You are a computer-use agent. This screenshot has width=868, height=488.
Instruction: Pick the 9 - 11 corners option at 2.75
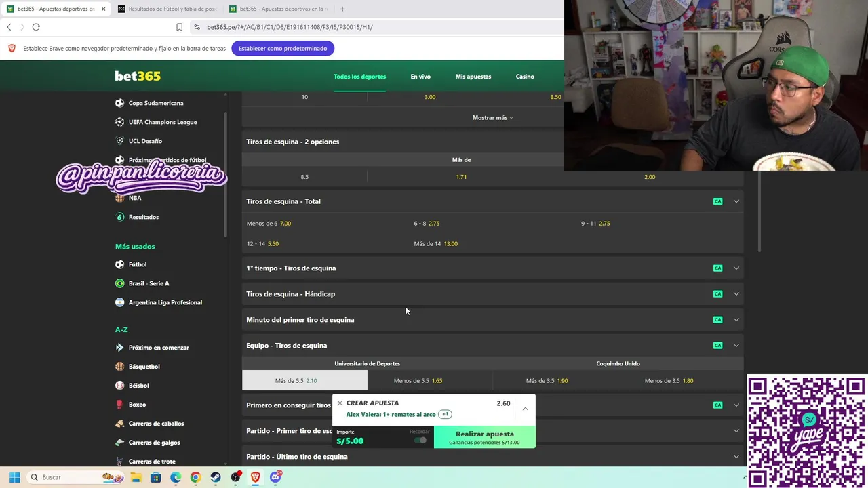click(595, 224)
